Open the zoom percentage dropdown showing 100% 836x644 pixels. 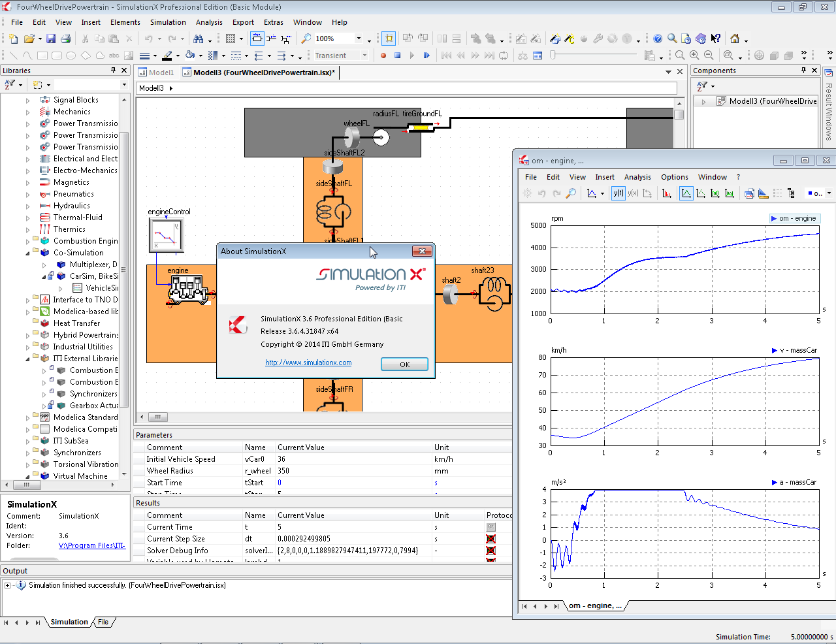(x=358, y=39)
